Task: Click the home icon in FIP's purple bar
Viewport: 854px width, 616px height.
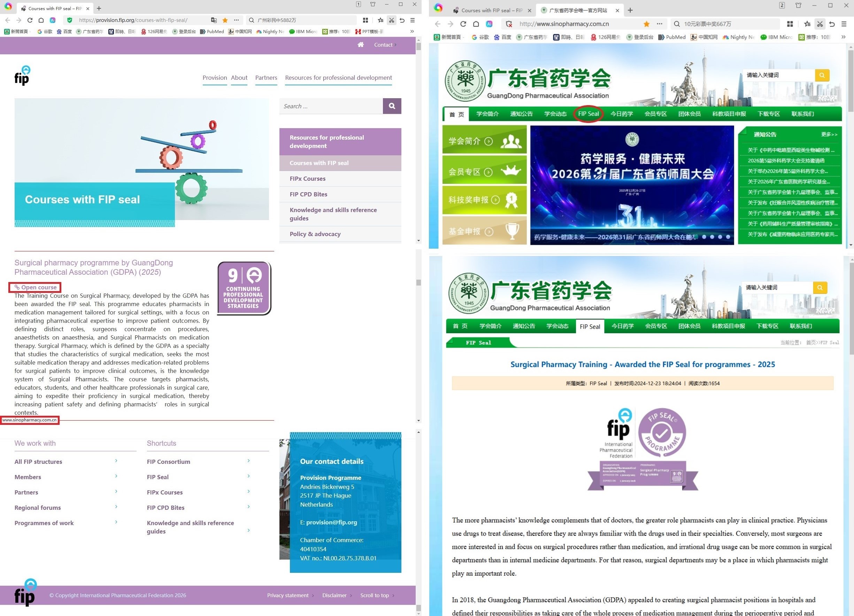Action: tap(360, 45)
